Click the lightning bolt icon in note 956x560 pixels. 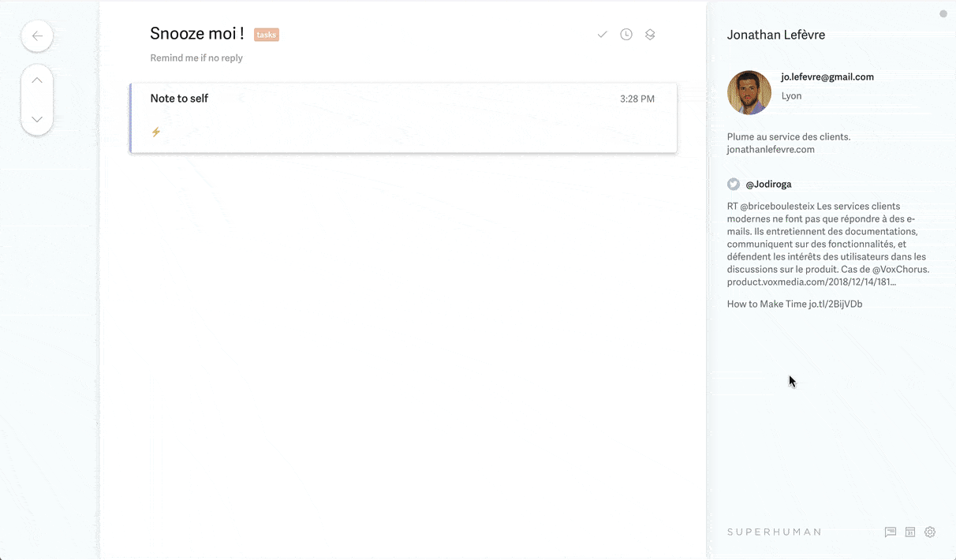click(156, 132)
